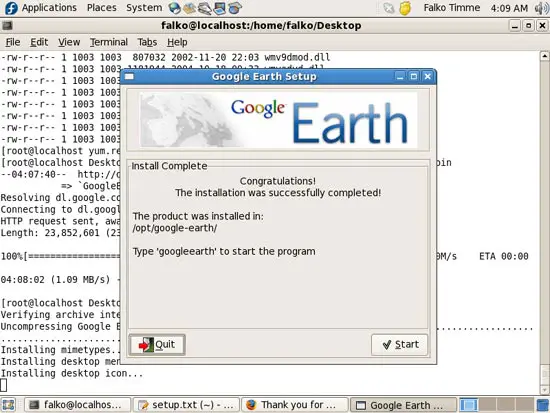This screenshot has height=413, width=550.
Task: Open the Places menu
Action: [102, 8]
